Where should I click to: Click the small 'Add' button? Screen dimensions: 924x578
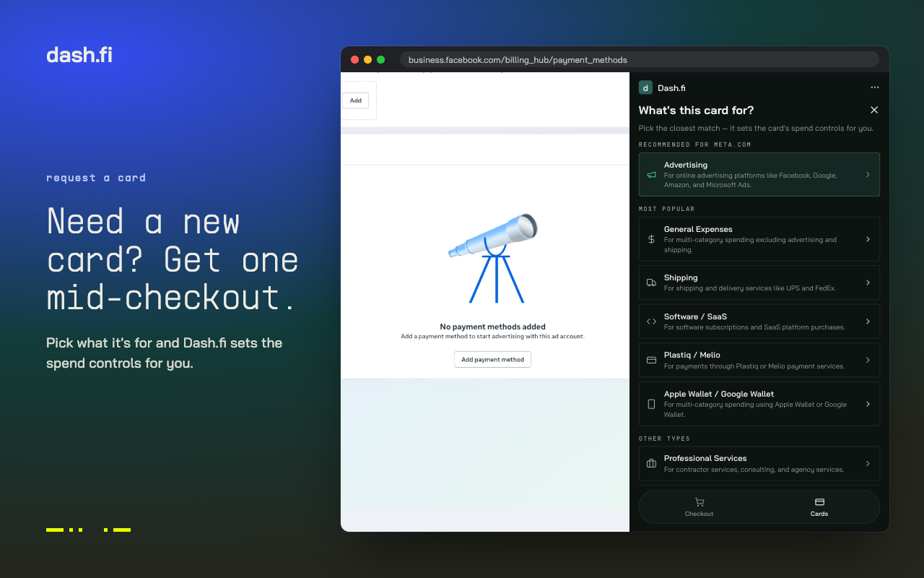[355, 100]
